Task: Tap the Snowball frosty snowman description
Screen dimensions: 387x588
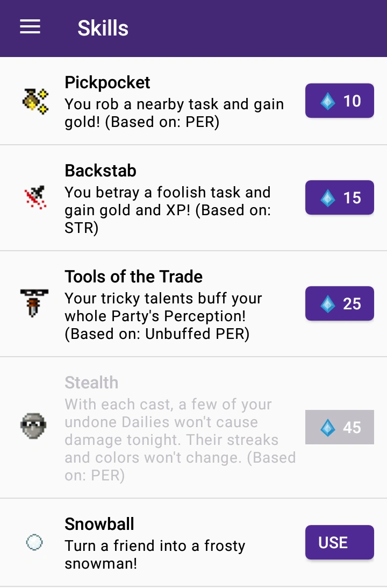Action: pos(155,554)
